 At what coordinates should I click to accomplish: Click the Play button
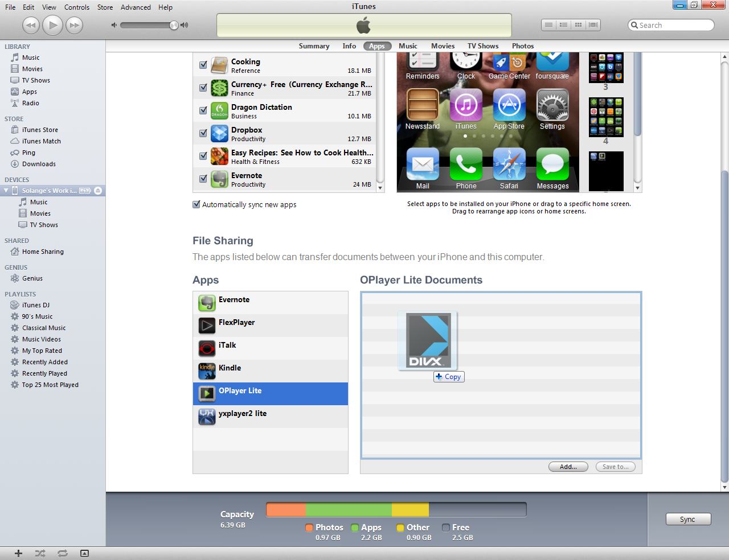52,25
